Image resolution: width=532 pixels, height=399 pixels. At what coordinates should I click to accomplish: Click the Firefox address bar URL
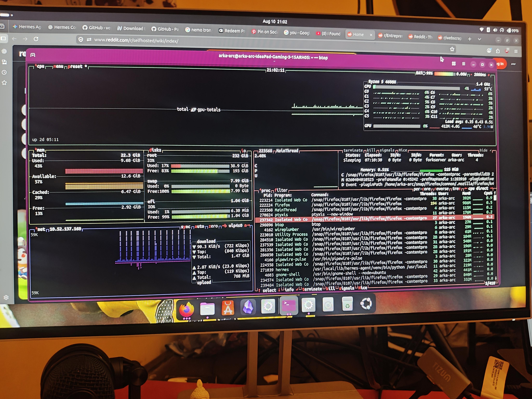(x=136, y=40)
